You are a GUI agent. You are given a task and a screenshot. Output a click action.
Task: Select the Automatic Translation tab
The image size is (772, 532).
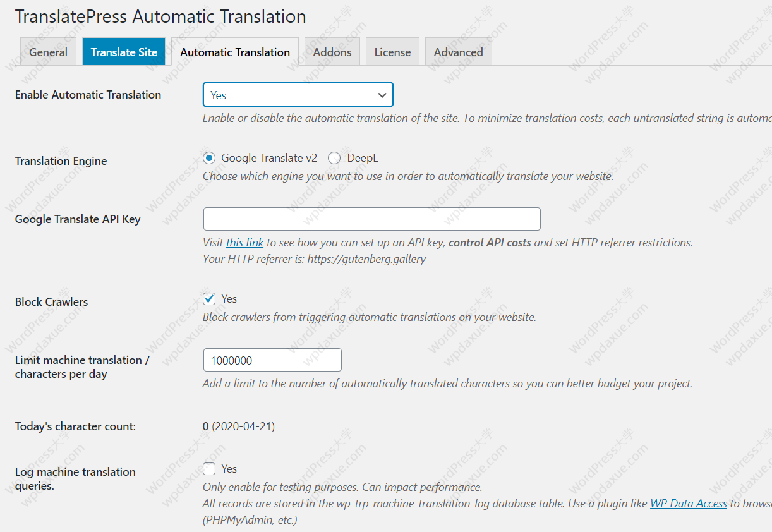(x=235, y=52)
